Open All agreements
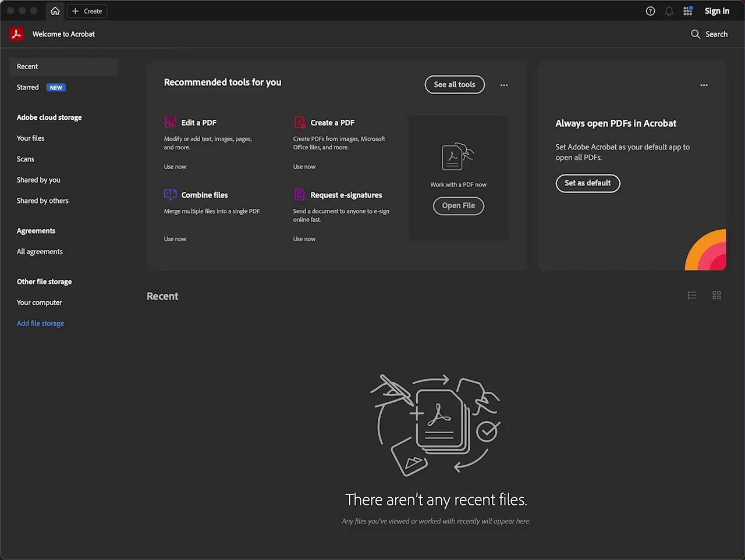Screen dimensions: 745x560 point(40,252)
